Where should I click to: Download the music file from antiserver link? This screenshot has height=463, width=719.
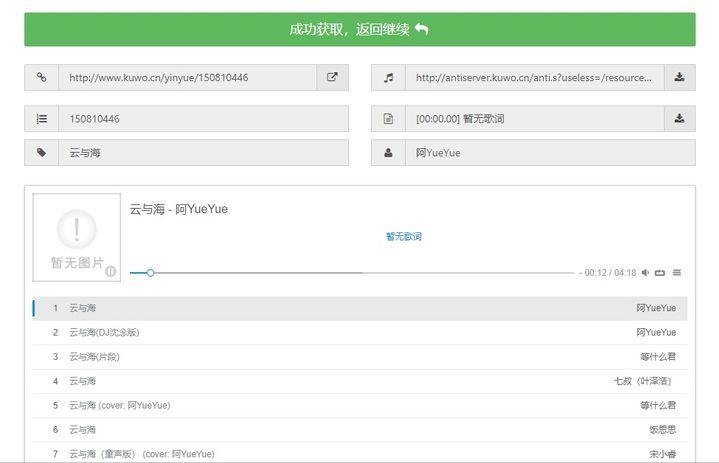679,78
